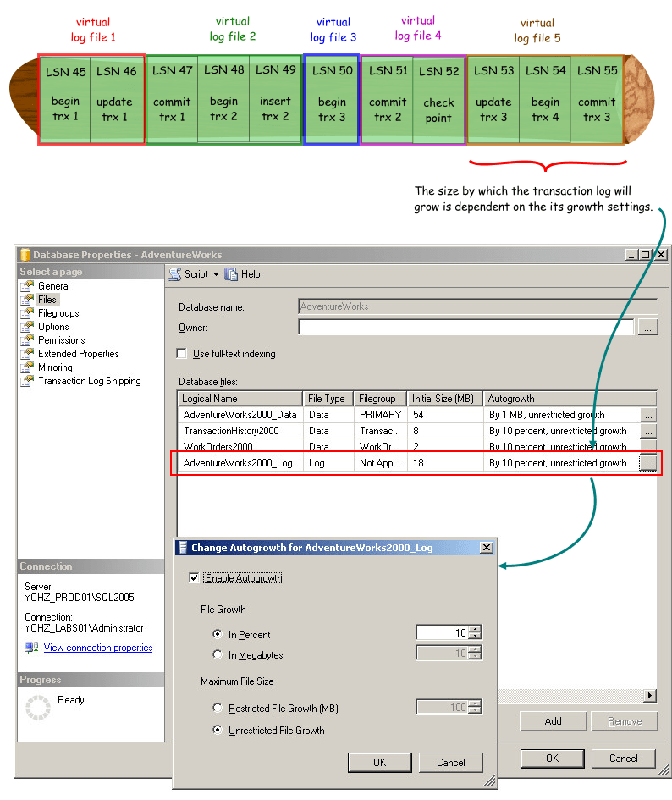
Task: Open the Filegroups page
Action: (x=58, y=313)
